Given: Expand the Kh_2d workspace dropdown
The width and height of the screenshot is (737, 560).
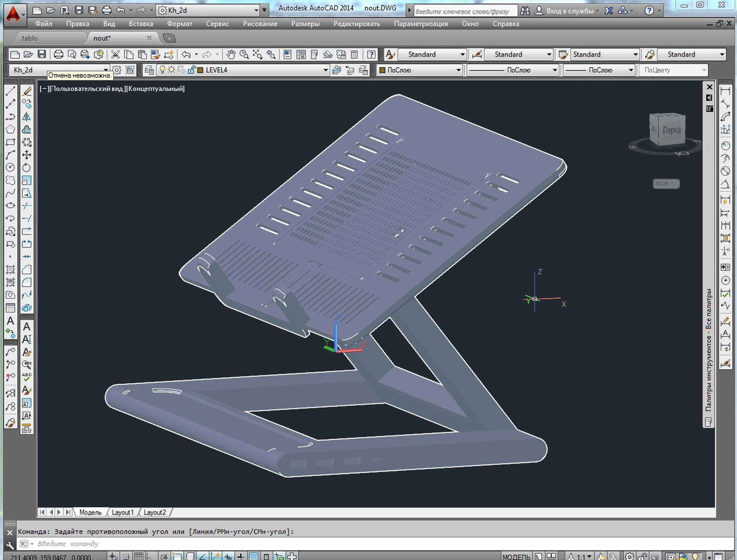Looking at the screenshot, I should click(x=106, y=70).
